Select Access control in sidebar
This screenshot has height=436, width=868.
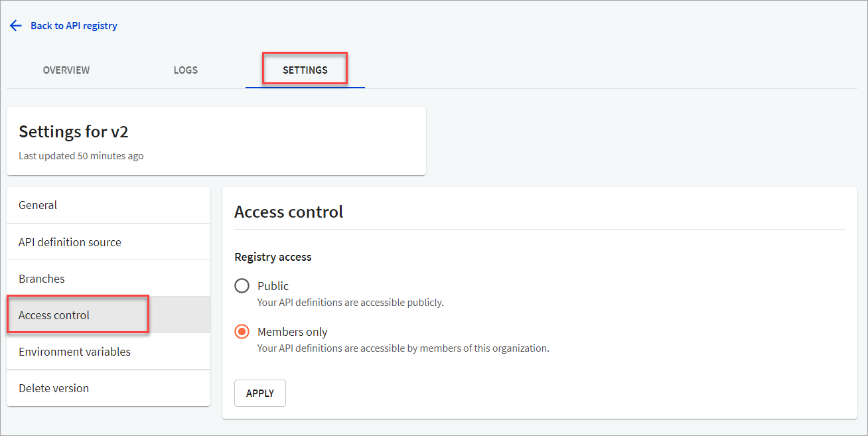[x=108, y=315]
